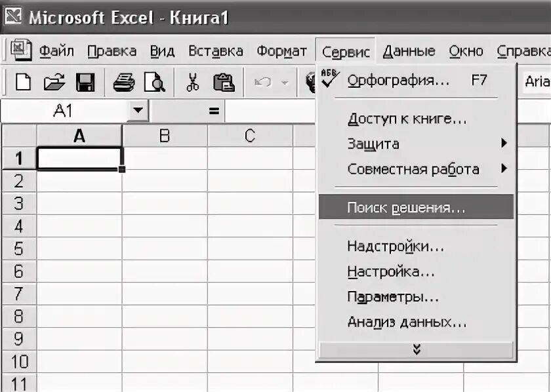The height and width of the screenshot is (392, 551).
Task: Choose Орфография spell check item
Action: [416, 81]
